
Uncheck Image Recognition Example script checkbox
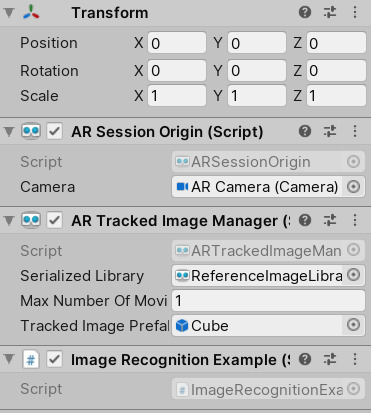click(x=54, y=359)
